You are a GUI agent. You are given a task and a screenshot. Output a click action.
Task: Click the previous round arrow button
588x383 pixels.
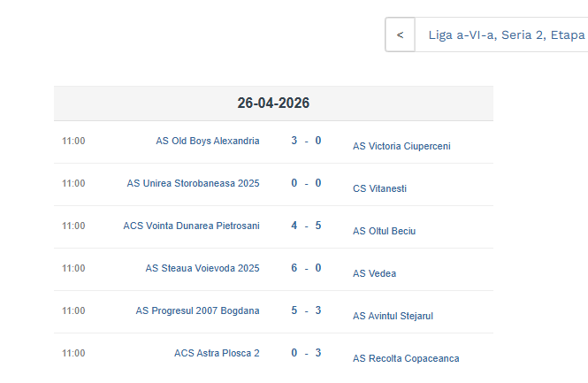coord(400,35)
